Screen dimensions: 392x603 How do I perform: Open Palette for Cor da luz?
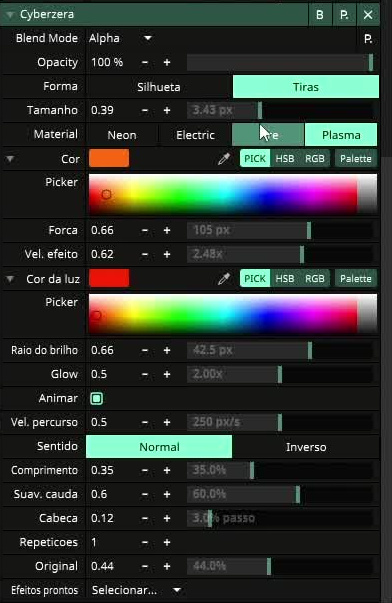(356, 278)
